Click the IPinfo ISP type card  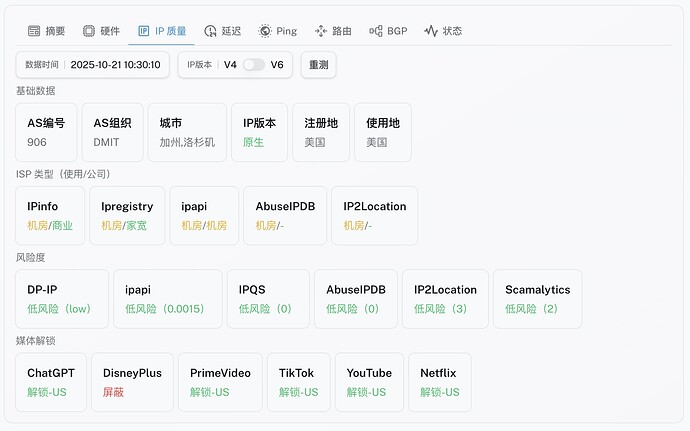[x=50, y=215]
